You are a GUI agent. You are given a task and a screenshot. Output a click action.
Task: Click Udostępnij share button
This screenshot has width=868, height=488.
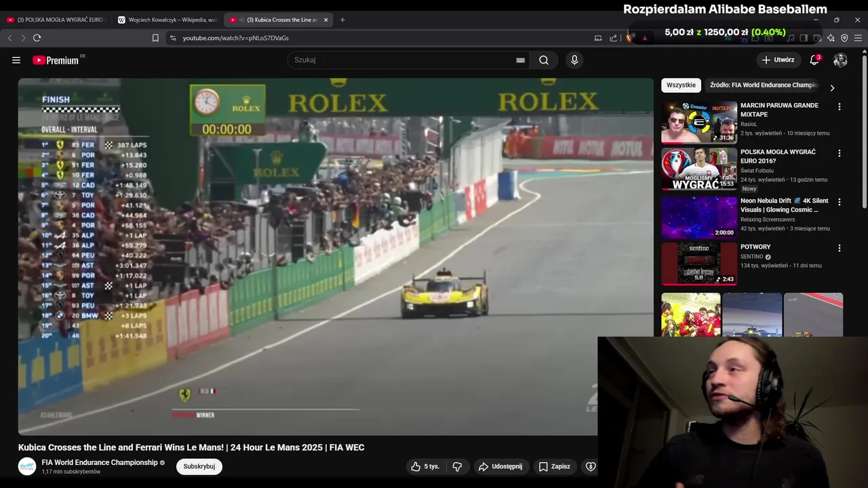[x=500, y=466]
